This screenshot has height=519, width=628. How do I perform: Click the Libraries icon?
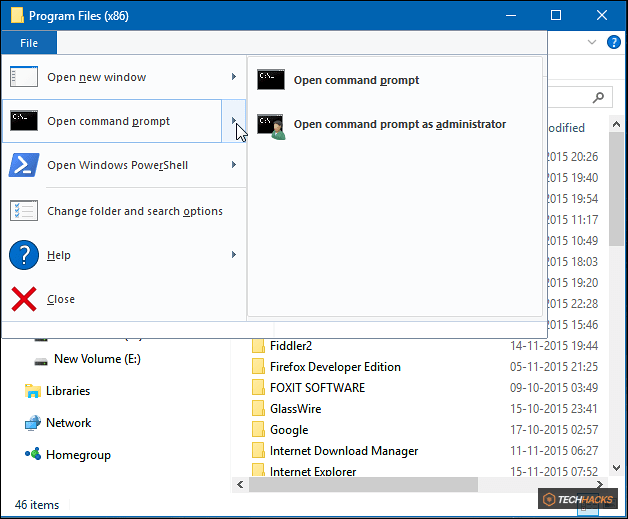coord(33,391)
